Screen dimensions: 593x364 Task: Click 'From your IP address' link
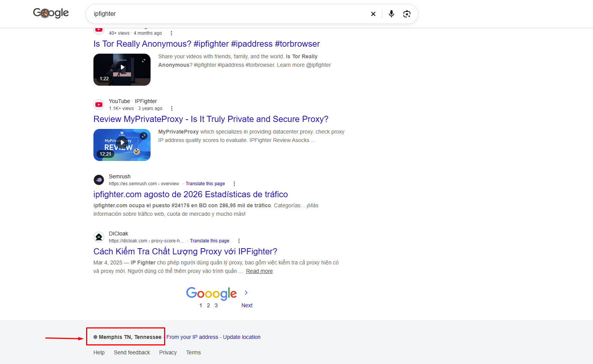point(192,337)
